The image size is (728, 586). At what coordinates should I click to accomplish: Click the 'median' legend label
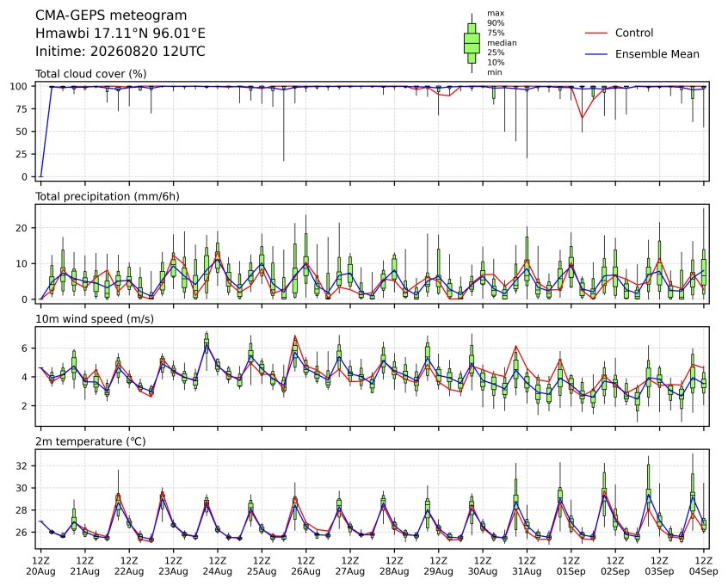[502, 43]
